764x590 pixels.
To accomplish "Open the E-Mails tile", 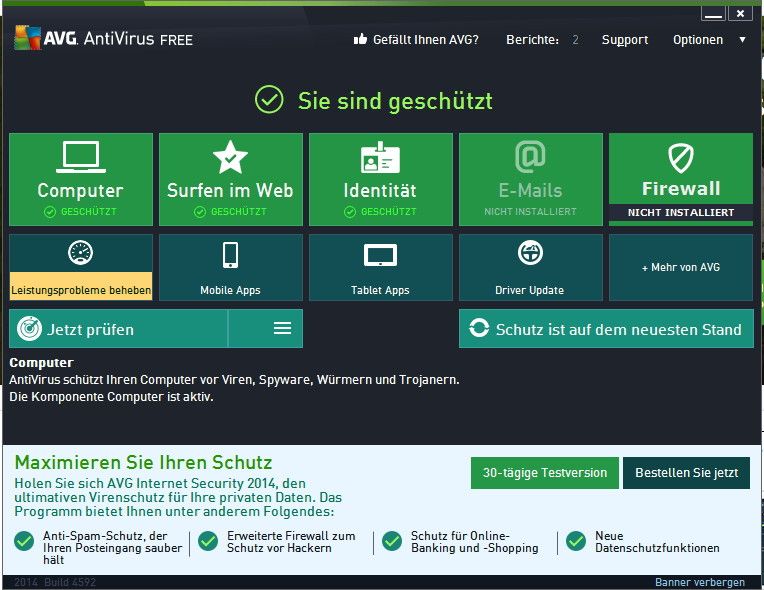I will [531, 179].
